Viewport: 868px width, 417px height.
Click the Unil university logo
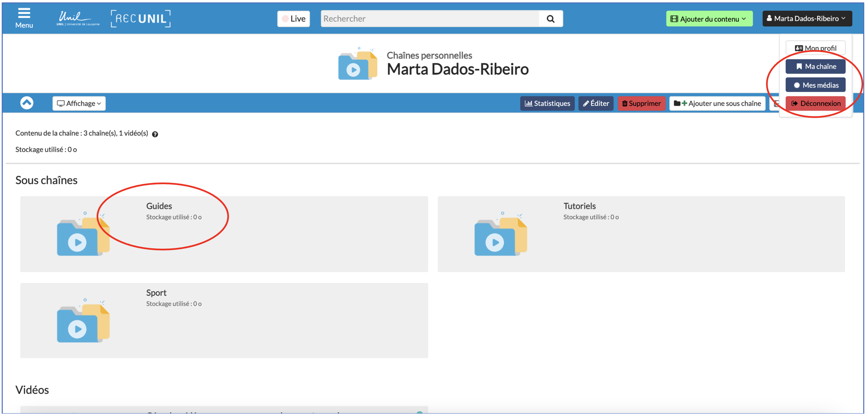click(x=78, y=19)
